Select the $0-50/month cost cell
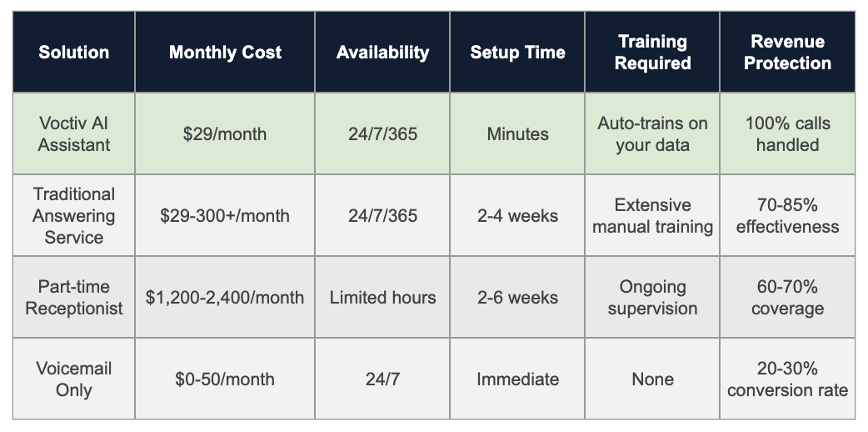The height and width of the screenshot is (432, 868). tap(225, 379)
